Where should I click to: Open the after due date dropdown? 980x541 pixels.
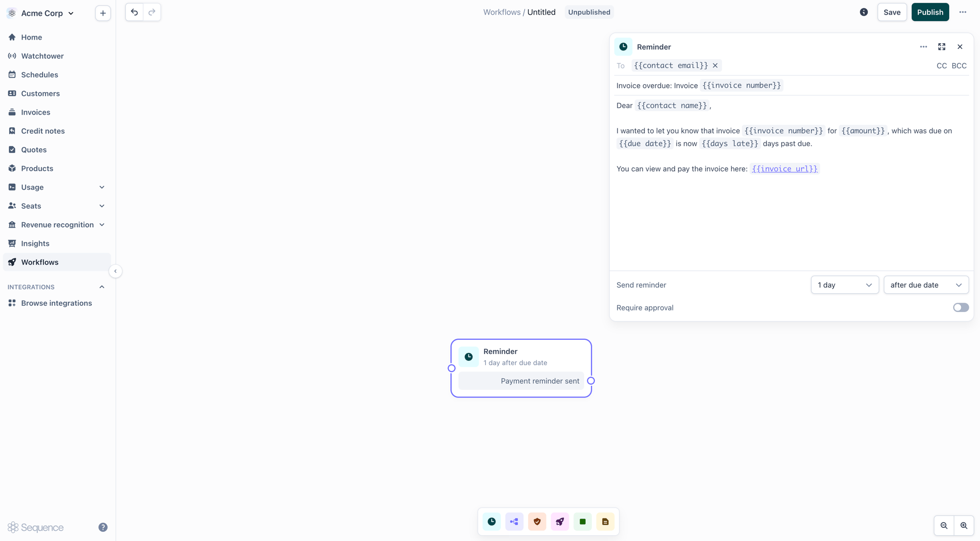coord(926,285)
